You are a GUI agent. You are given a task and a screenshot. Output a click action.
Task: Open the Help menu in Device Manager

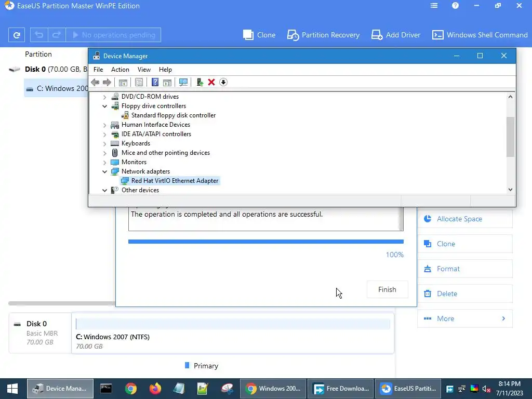165,70
